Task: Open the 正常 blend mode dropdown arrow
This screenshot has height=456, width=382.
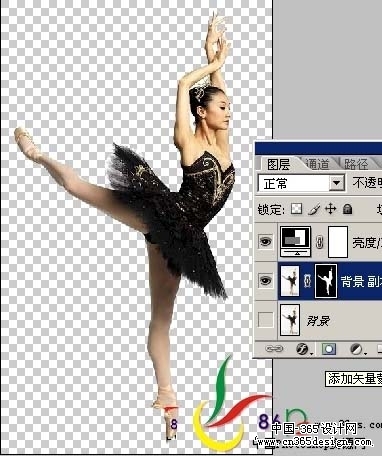Action: pyautogui.click(x=337, y=183)
